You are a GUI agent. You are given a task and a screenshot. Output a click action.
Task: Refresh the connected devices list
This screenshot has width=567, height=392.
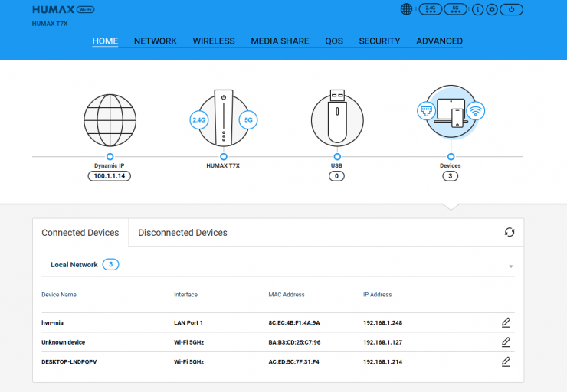tap(510, 232)
